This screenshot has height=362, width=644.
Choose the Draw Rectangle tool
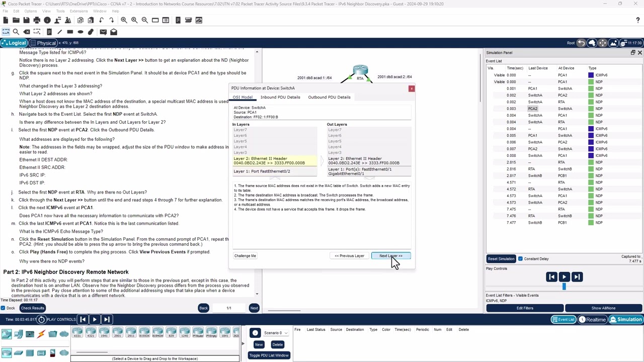click(x=70, y=32)
